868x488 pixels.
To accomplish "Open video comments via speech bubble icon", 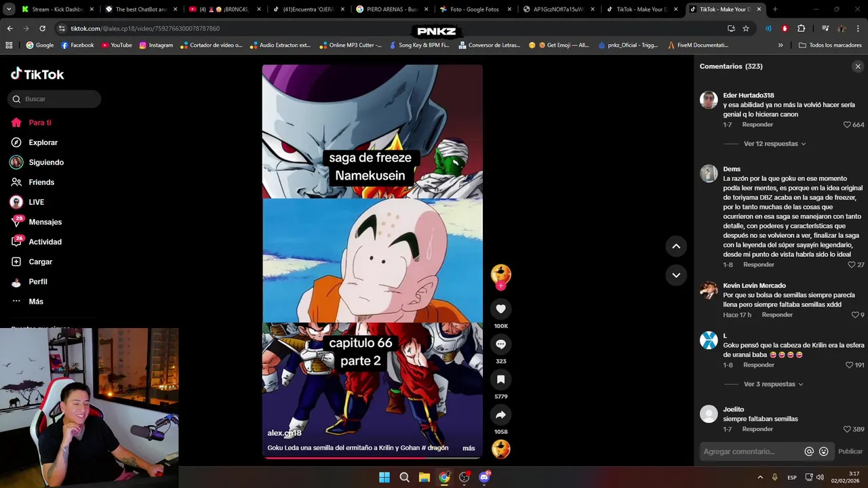I will coord(500,344).
